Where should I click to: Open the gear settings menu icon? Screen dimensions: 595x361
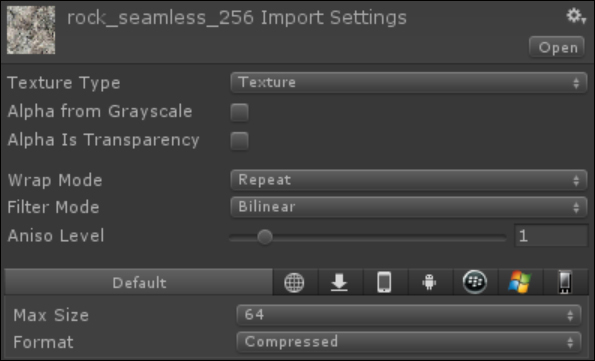pos(576,16)
